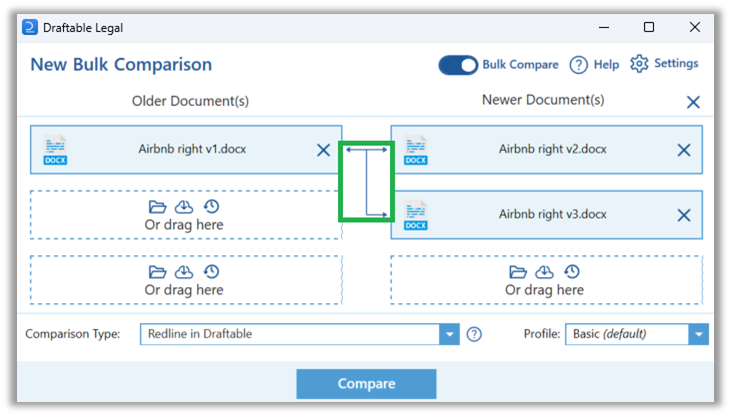Browse folder icon in empty newer document slot
Screen dimensions: 731x416
click(x=517, y=272)
